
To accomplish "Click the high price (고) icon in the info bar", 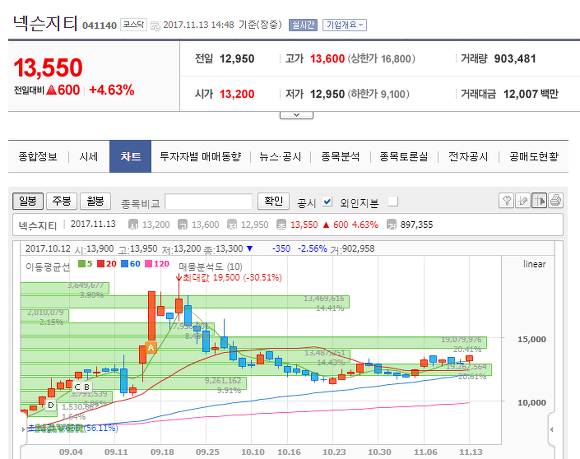I will (182, 225).
